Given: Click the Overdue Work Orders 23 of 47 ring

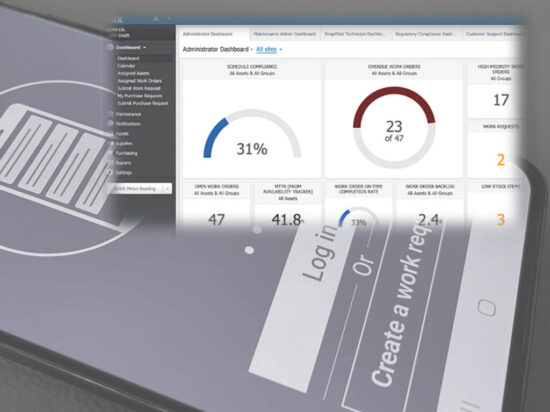Looking at the screenshot, I should click(394, 128).
